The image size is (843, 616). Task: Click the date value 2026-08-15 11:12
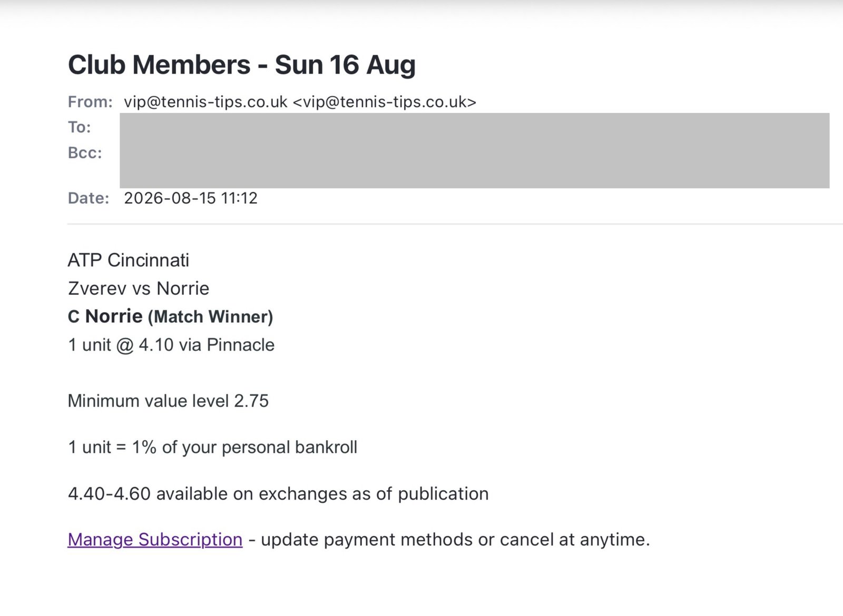coord(191,198)
